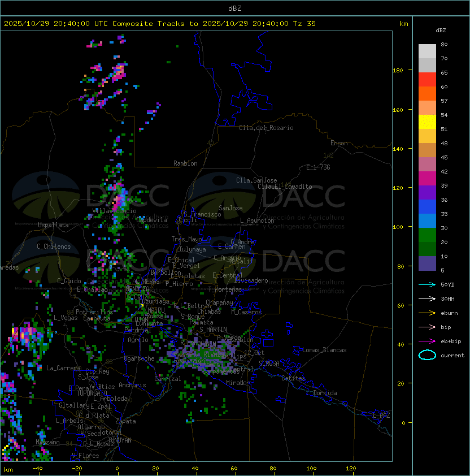The image size is (470, 476).
Task: Pick the magenta 39-42 dBZ swatch
Action: 427,179
